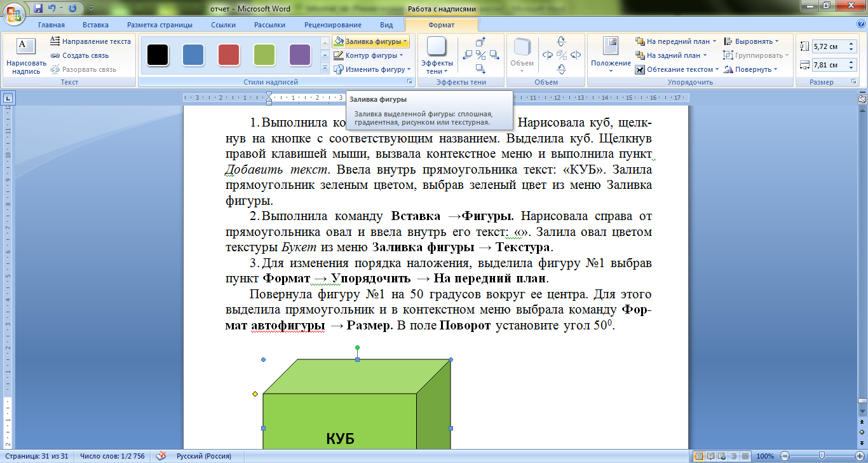Open the Объем effects menu

522,56
